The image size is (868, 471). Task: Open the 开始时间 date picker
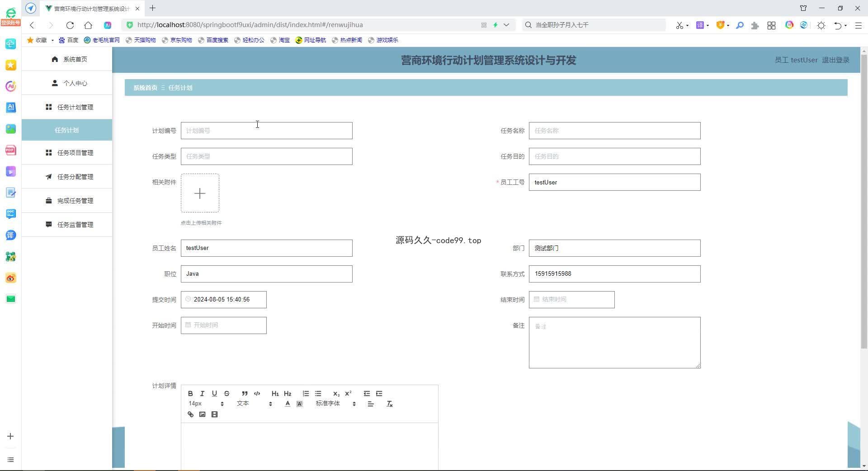pyautogui.click(x=223, y=325)
